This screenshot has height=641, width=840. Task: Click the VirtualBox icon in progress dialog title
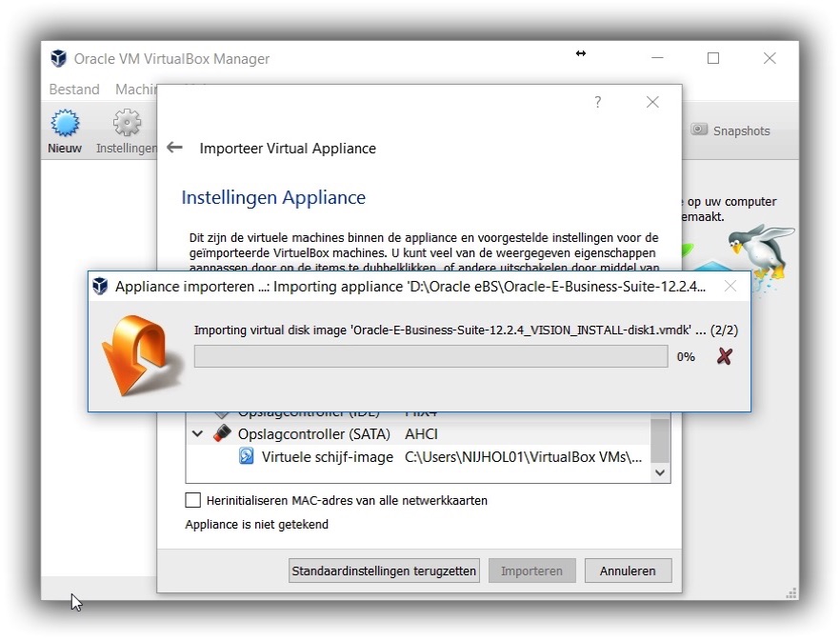pyautogui.click(x=100, y=286)
